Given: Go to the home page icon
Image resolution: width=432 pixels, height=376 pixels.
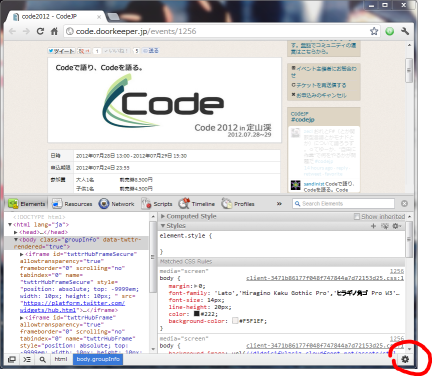Looking at the screenshot, I should pos(54,31).
